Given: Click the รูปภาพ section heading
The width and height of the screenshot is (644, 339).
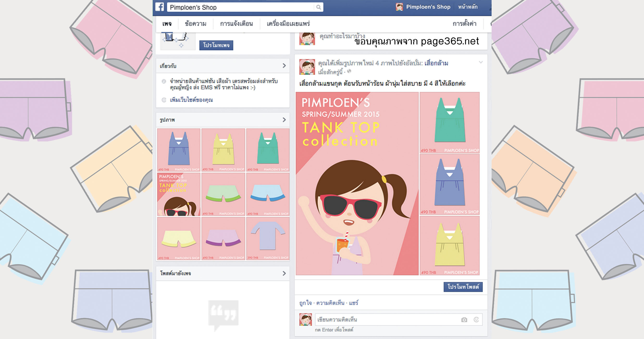Looking at the screenshot, I should pyautogui.click(x=167, y=120).
